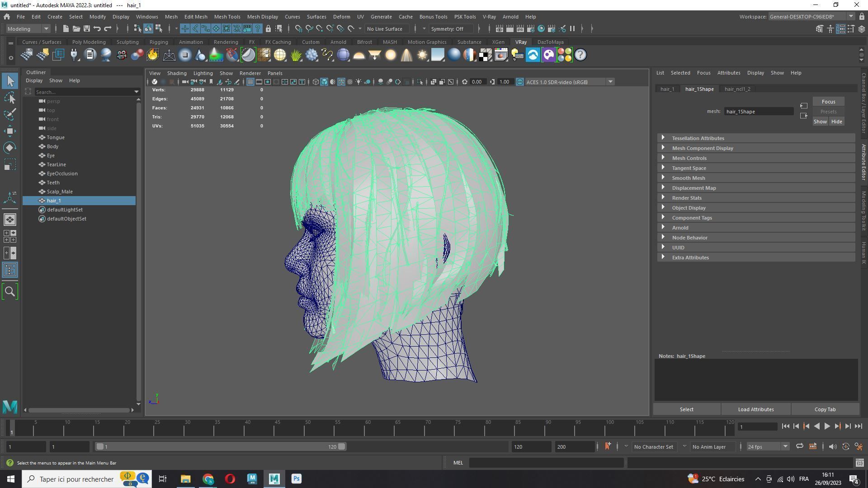Viewport: 868px width, 488px height.
Task: Click the V-Ray fire shelf icon
Action: (153, 55)
